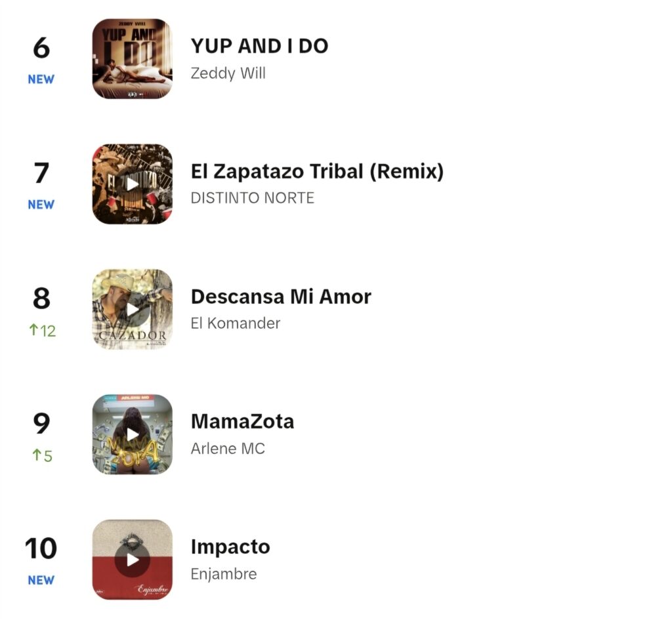Open Descansa Mi Amor song title
Viewport: 672px width, 620px height.
click(281, 297)
